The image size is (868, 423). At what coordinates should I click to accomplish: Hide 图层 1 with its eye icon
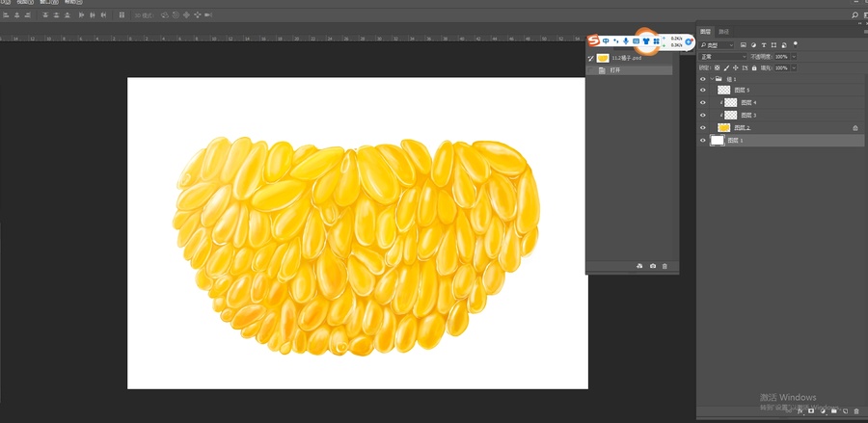click(703, 141)
